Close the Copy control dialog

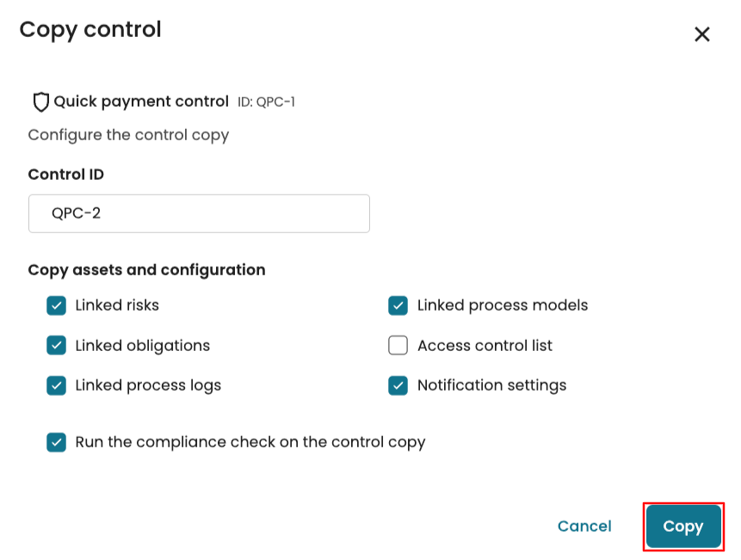click(x=702, y=34)
